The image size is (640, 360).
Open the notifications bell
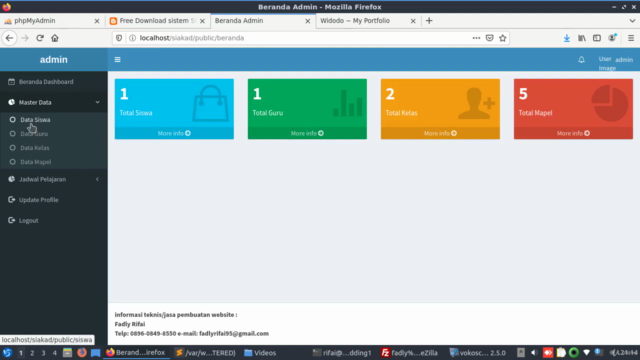pos(581,60)
